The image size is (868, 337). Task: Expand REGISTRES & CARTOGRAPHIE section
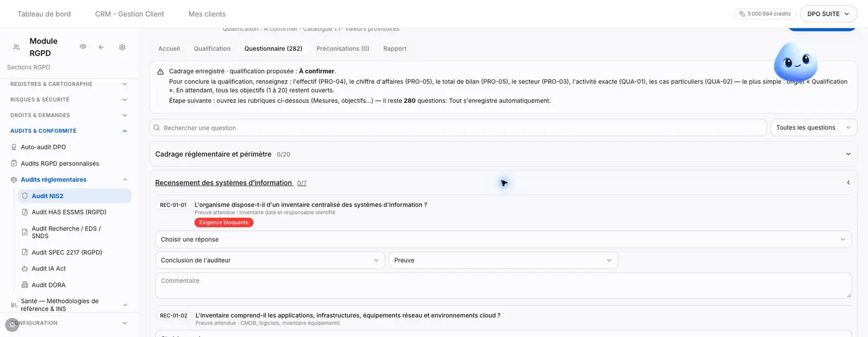(125, 84)
